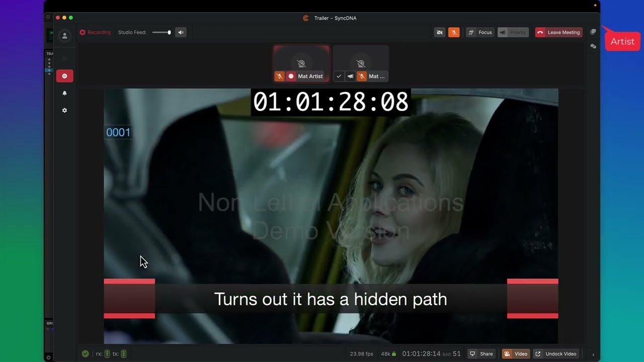This screenshot has width=644, height=362.
Task: Select Mat Artist participant tile
Action: coord(301,63)
